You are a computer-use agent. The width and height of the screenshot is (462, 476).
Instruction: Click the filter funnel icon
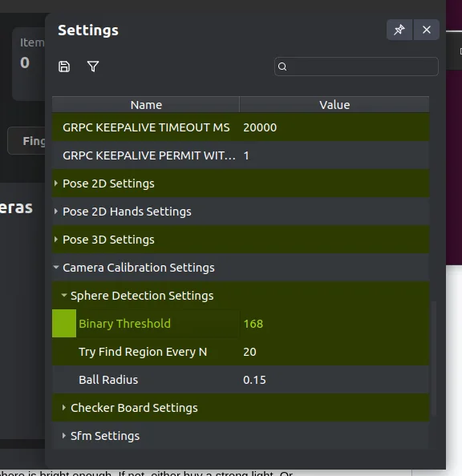(x=93, y=67)
